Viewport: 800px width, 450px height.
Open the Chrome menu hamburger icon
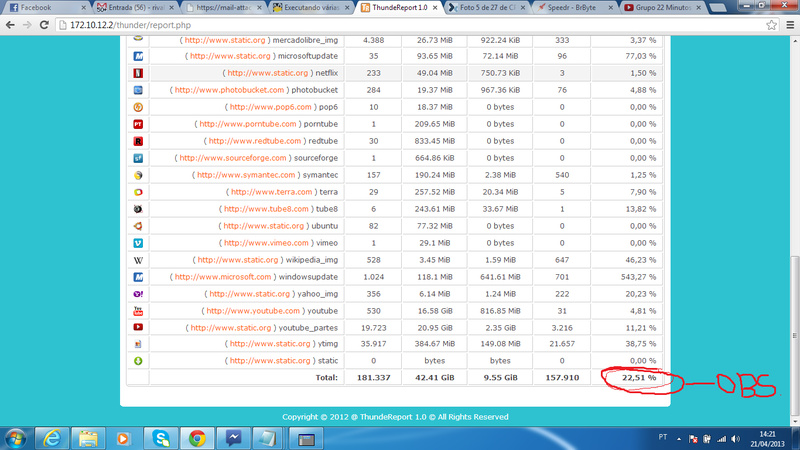790,25
